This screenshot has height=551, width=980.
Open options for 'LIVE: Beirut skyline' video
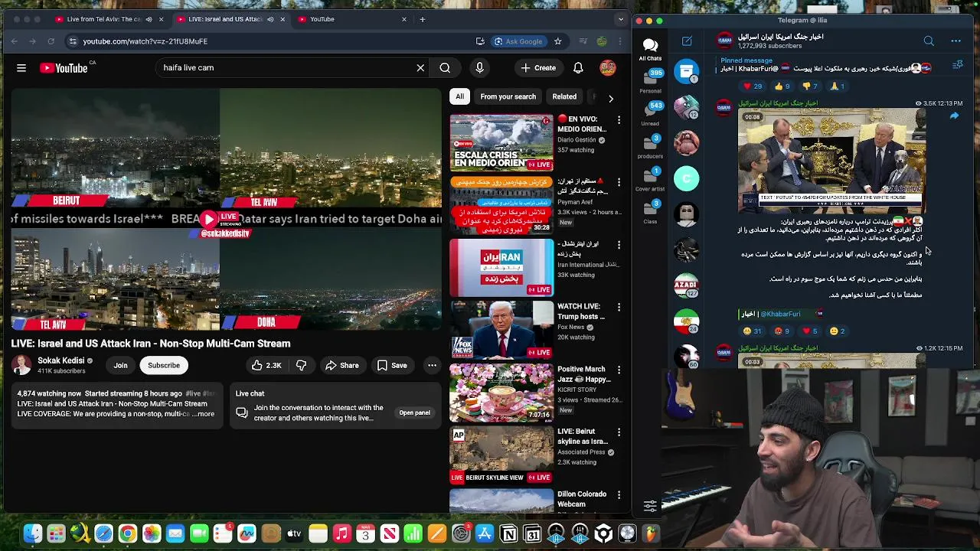tap(619, 432)
